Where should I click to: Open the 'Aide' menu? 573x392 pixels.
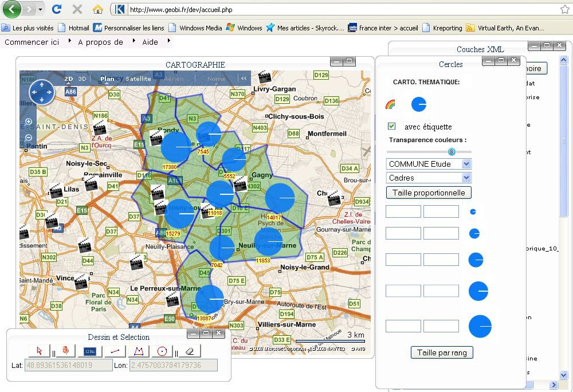pyautogui.click(x=150, y=42)
